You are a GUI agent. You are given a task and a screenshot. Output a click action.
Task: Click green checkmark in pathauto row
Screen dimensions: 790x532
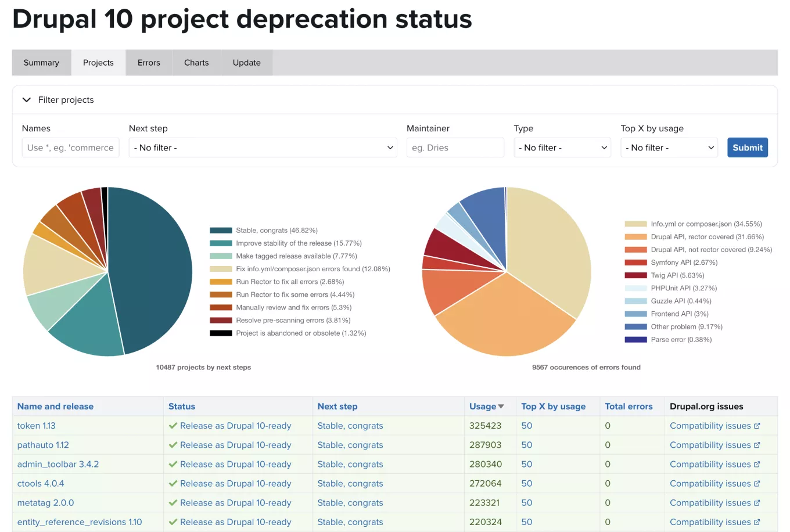coord(173,445)
